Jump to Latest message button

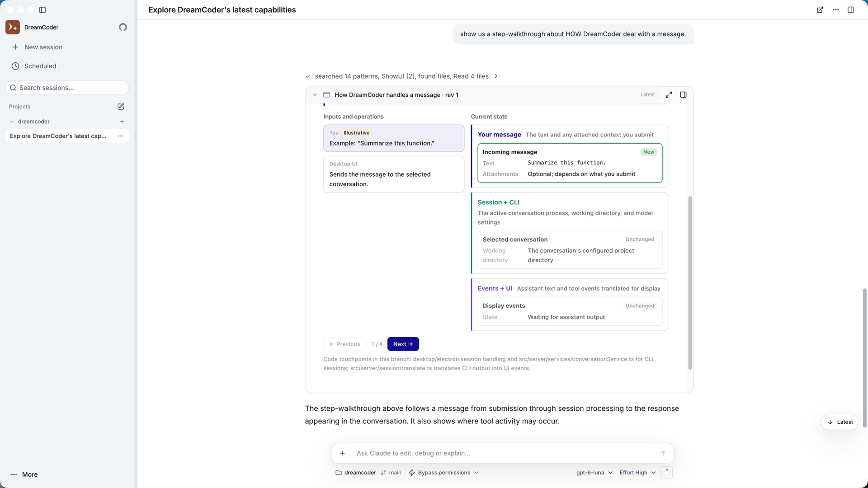coord(840,422)
